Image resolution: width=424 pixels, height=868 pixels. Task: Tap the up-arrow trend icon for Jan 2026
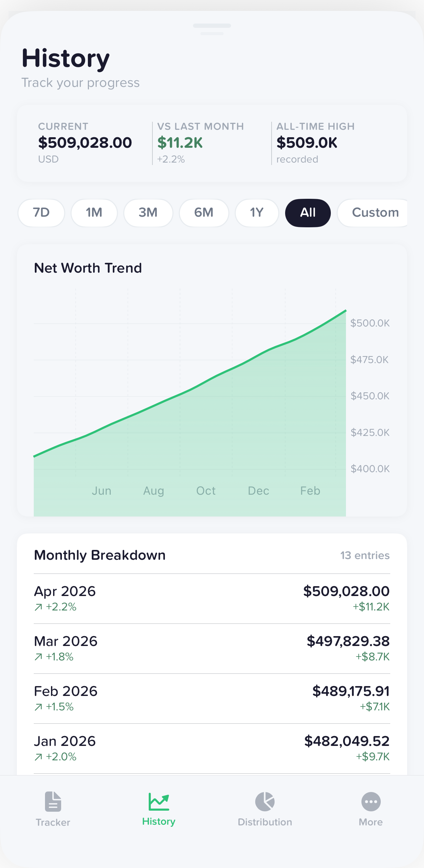point(38,757)
